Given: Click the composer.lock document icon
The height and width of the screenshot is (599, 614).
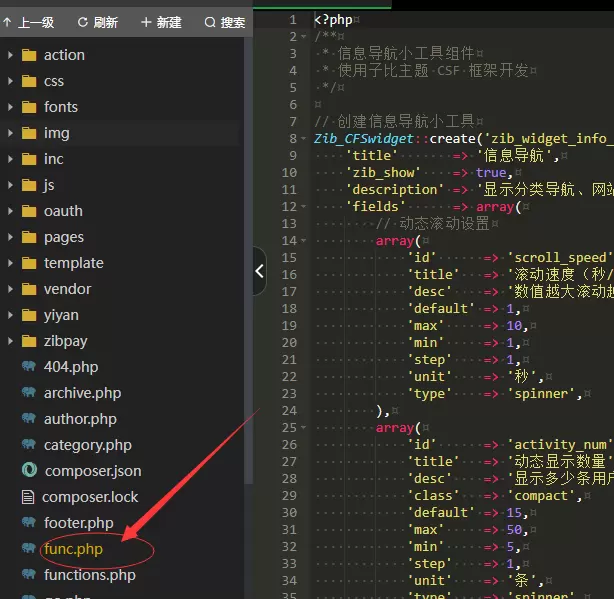Looking at the screenshot, I should [x=28, y=496].
